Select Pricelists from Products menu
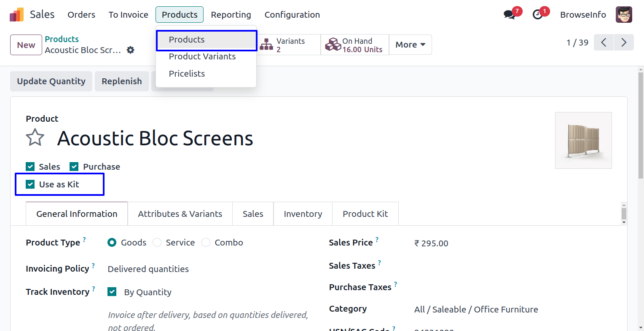Viewport: 644px width, 331px height. (x=187, y=74)
